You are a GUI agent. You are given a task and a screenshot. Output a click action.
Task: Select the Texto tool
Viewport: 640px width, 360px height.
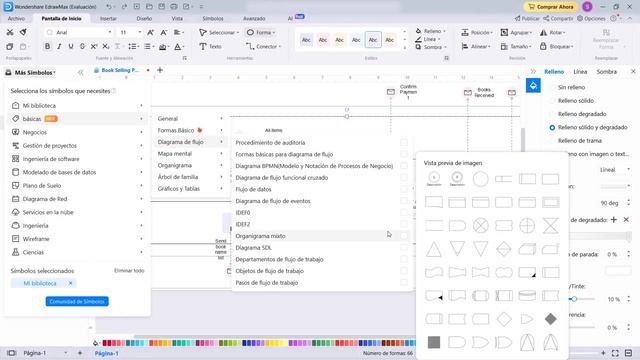tap(210, 47)
